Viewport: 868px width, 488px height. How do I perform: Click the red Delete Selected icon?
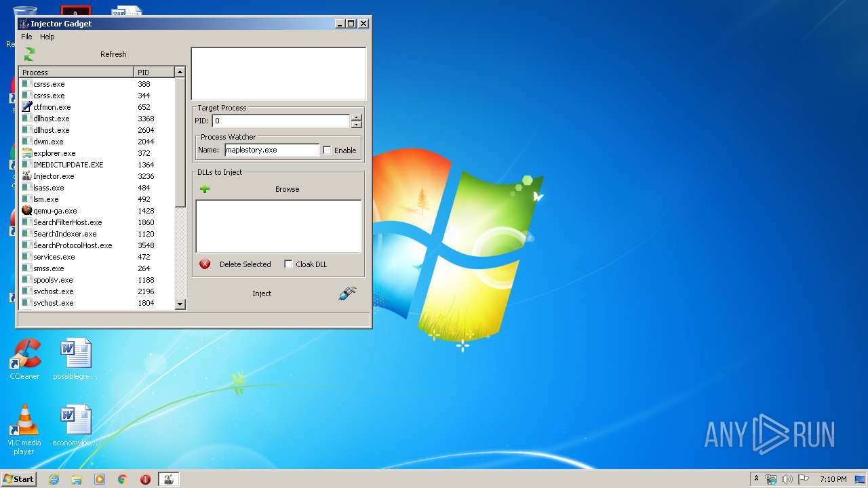205,264
